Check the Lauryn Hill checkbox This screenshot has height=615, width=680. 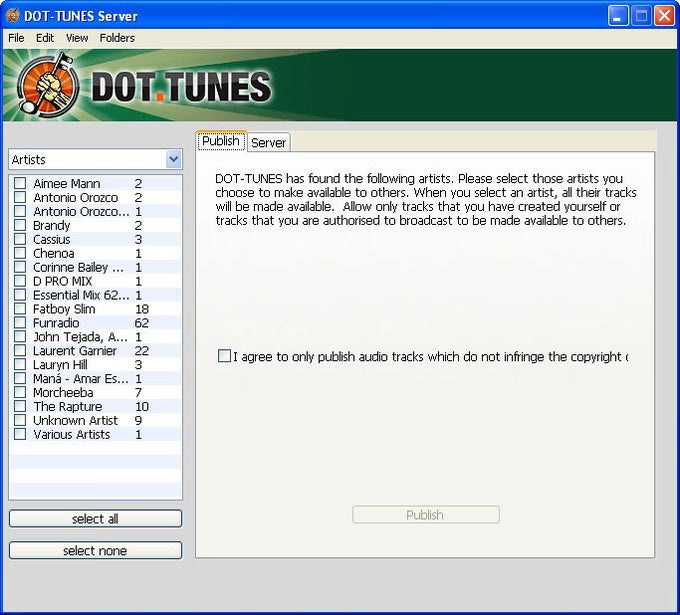[20, 364]
